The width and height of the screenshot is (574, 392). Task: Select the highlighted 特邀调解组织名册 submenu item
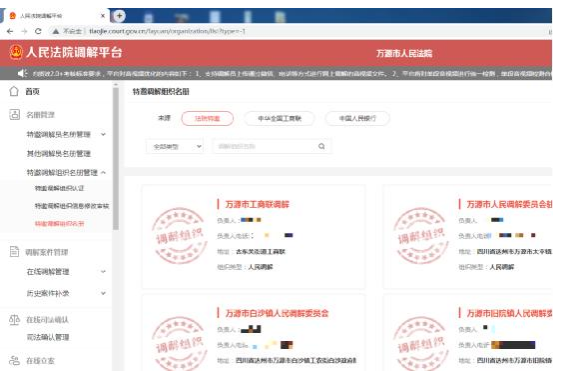pyautogui.click(x=59, y=223)
